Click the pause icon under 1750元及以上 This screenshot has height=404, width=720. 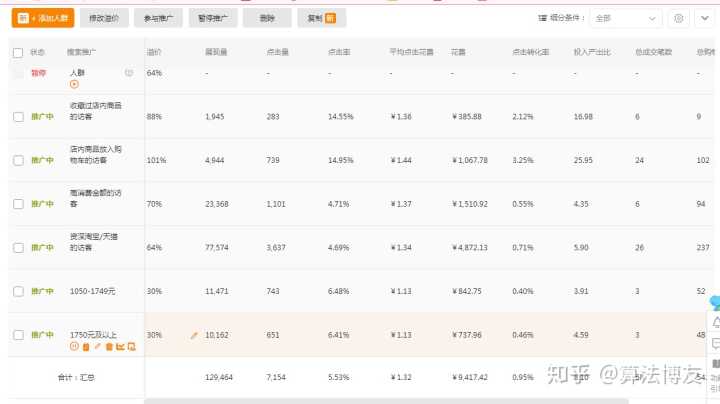pyautogui.click(x=74, y=346)
